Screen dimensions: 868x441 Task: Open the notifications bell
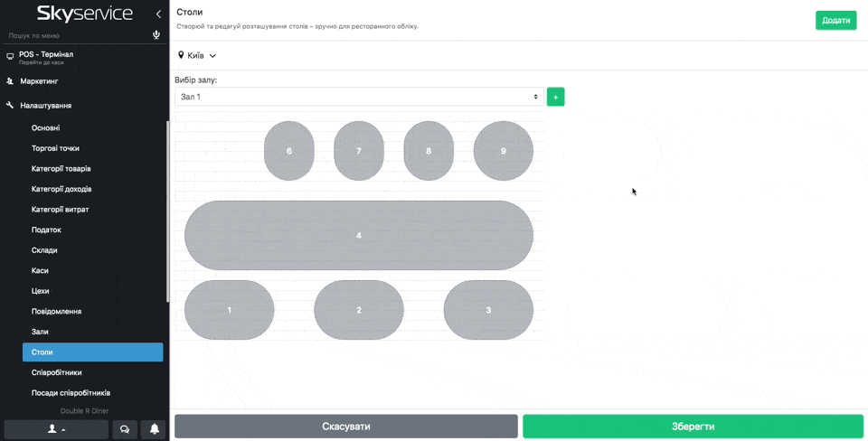point(155,429)
